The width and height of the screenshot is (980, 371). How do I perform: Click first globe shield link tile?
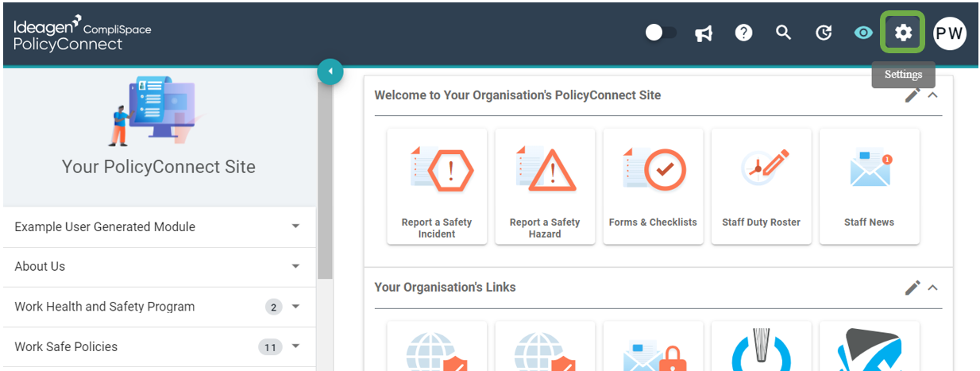point(437,346)
